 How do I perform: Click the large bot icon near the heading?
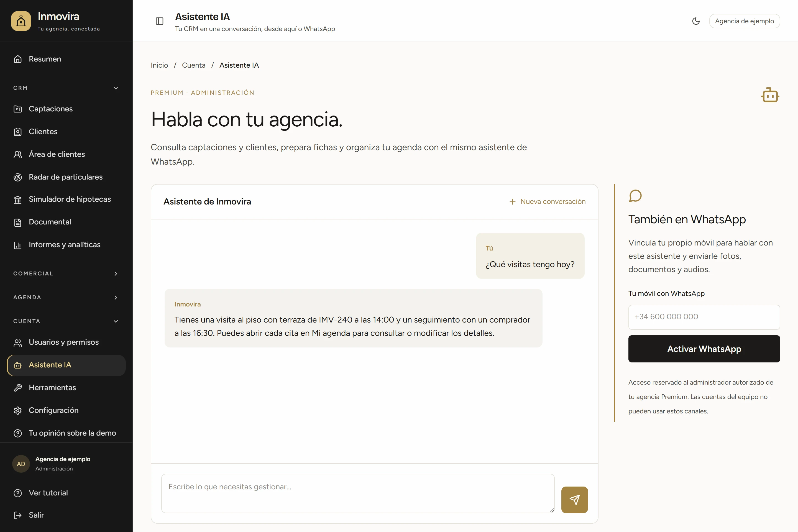pos(770,95)
